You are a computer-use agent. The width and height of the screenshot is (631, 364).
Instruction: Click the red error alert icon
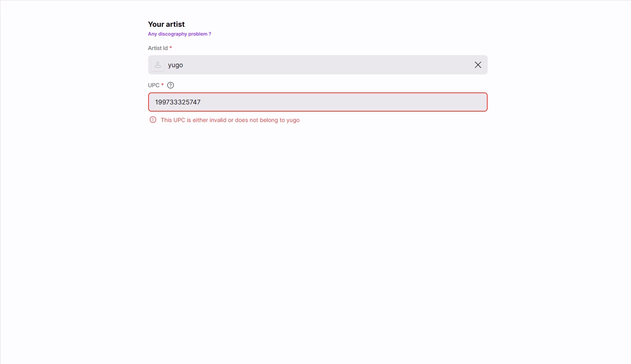point(153,120)
